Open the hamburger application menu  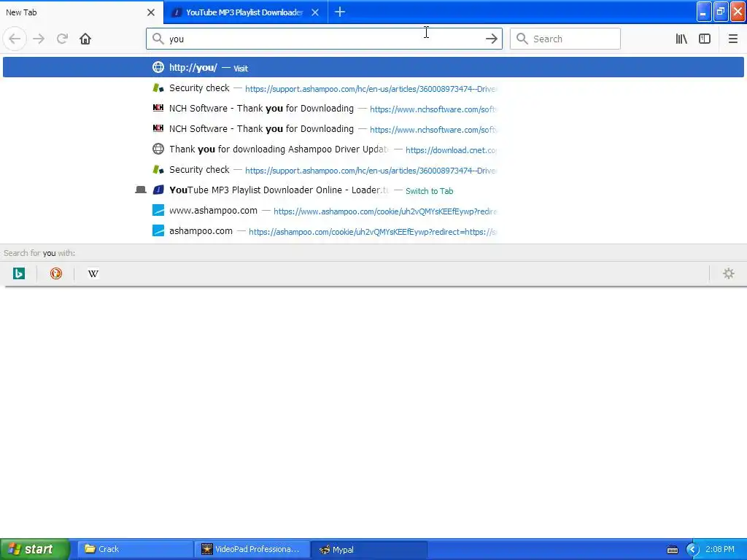732,39
